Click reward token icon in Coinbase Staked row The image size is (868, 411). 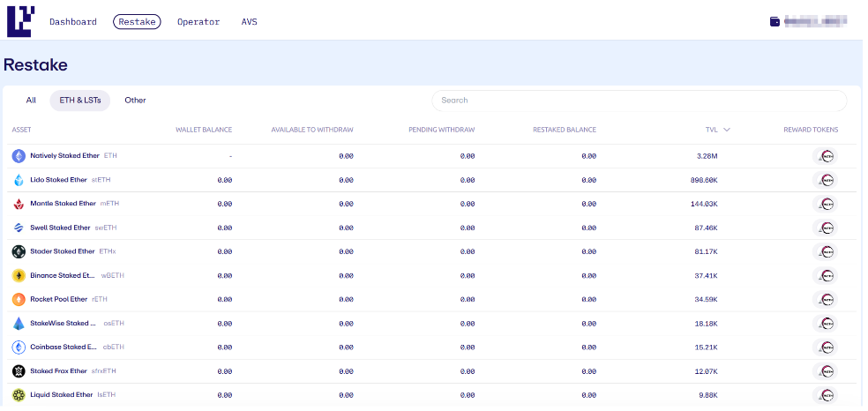coord(826,347)
